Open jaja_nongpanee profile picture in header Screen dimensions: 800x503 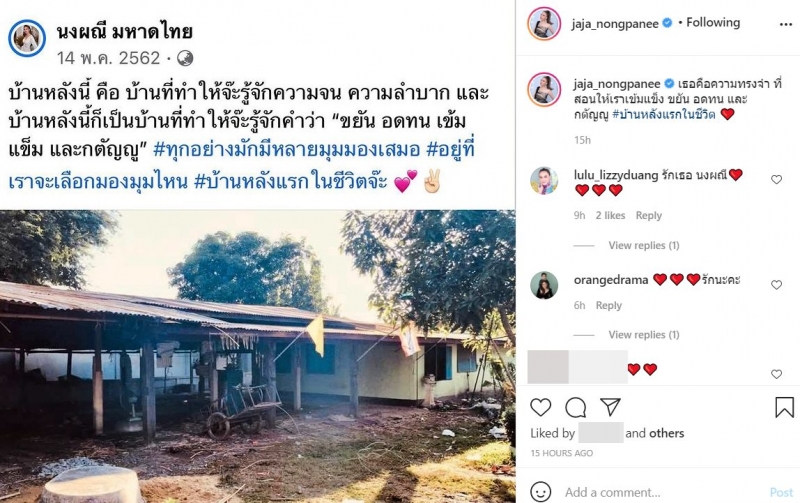point(544,23)
